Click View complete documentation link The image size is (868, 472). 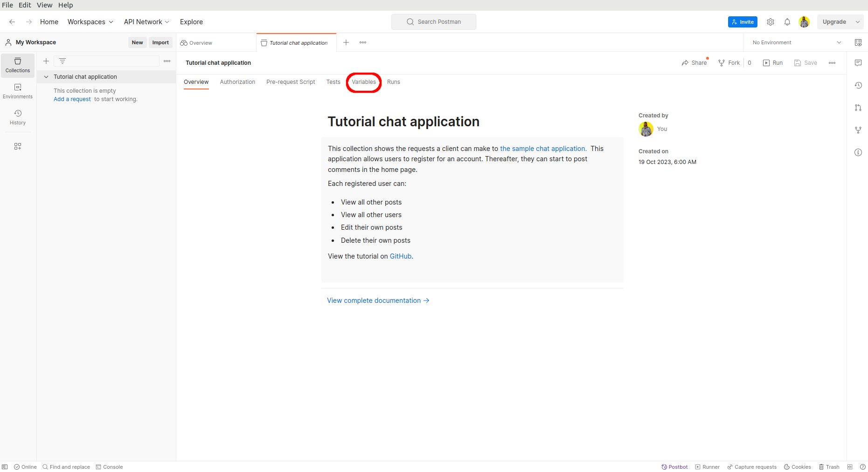click(x=378, y=301)
